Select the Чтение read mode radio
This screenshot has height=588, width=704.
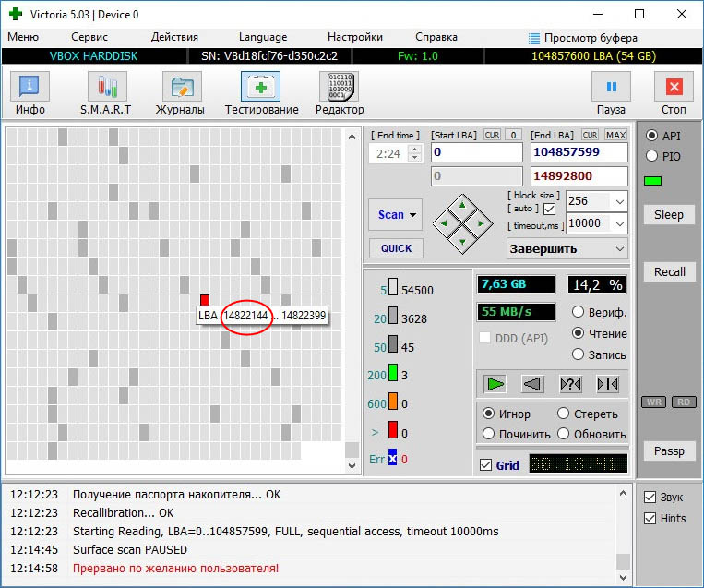[x=578, y=333]
